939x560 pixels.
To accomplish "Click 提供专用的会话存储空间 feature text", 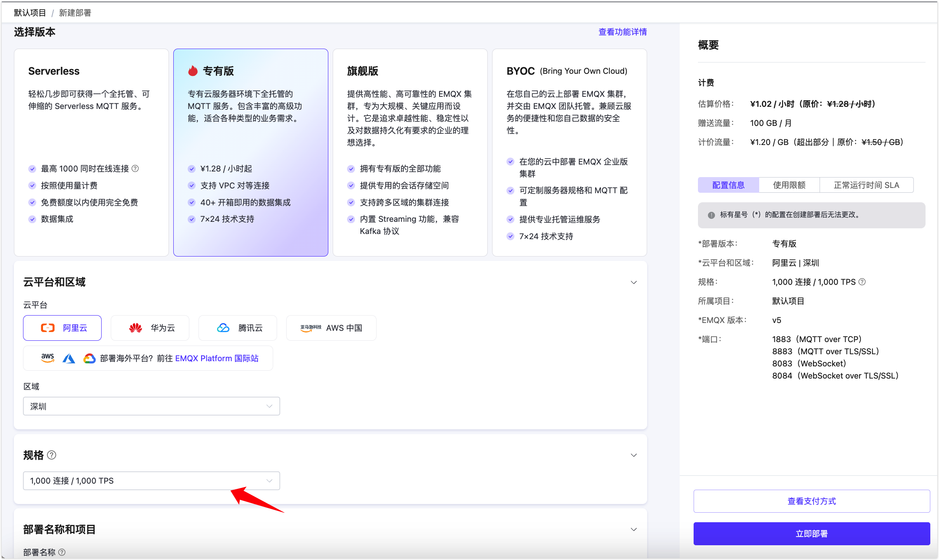I will (404, 185).
